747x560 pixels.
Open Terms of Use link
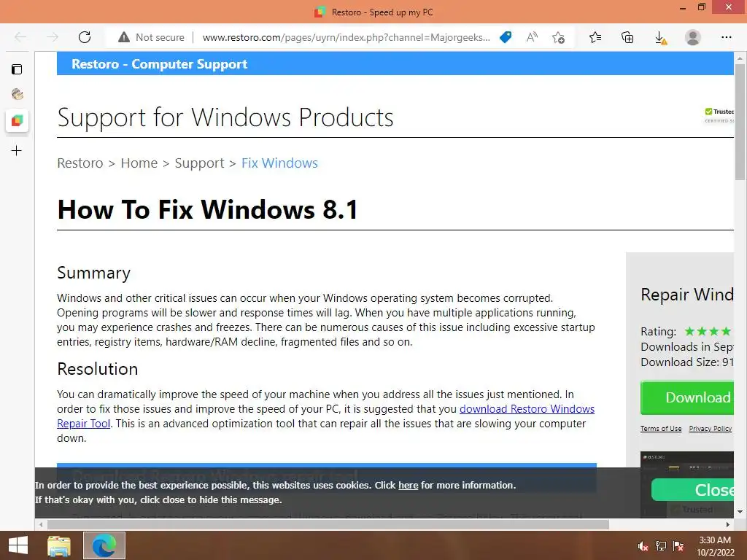click(661, 429)
